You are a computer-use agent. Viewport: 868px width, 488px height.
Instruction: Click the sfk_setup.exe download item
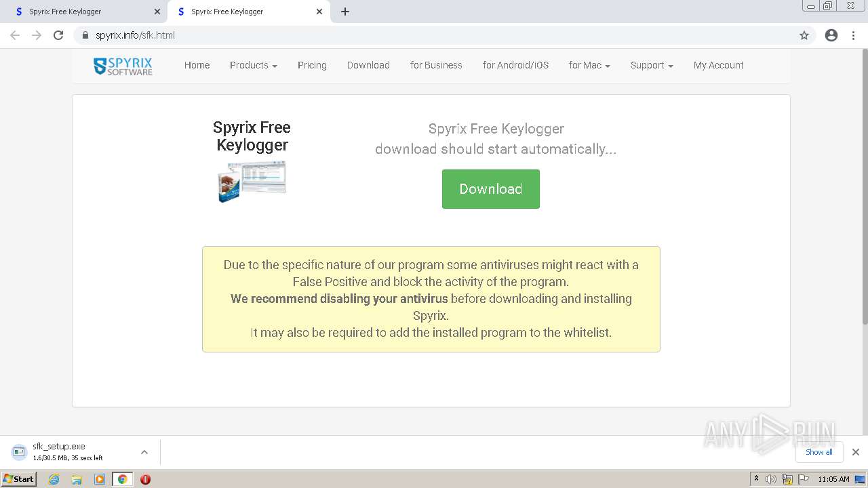pos(80,452)
